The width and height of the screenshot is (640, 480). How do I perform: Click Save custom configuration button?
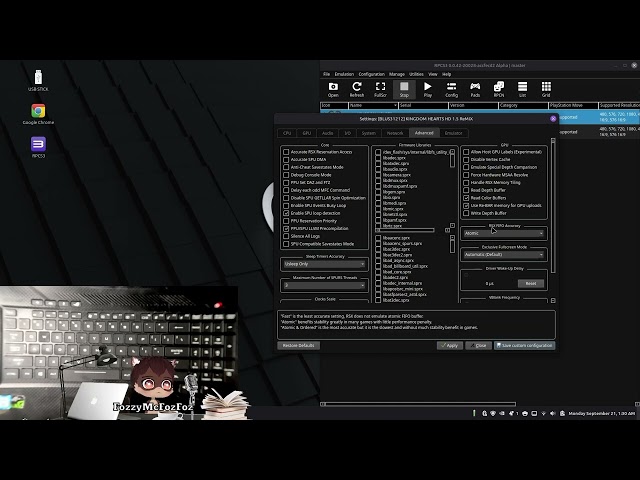[x=524, y=346]
